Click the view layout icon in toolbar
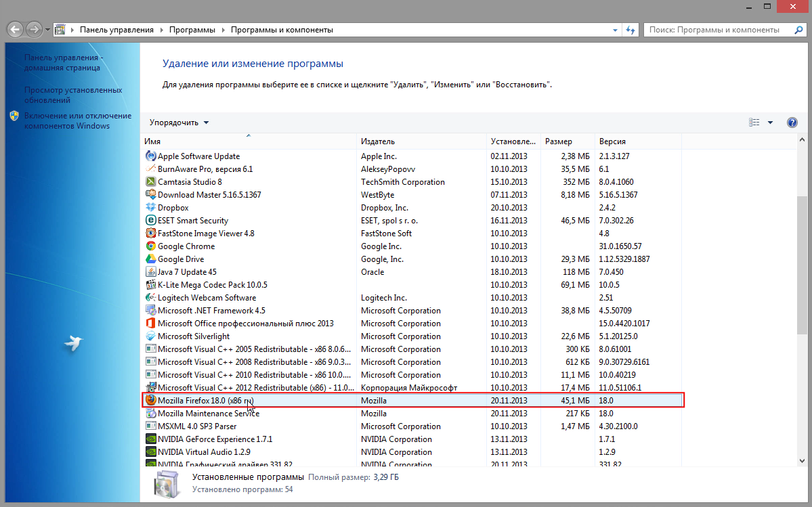 (x=754, y=123)
